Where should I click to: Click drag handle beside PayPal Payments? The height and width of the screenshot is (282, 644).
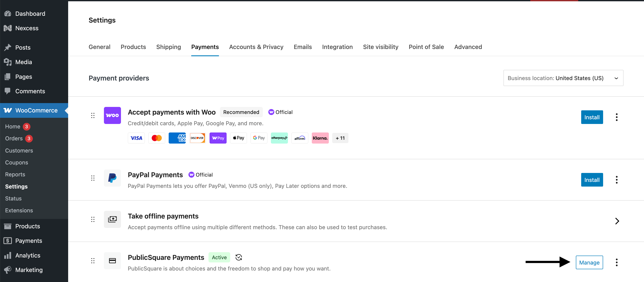(x=93, y=178)
